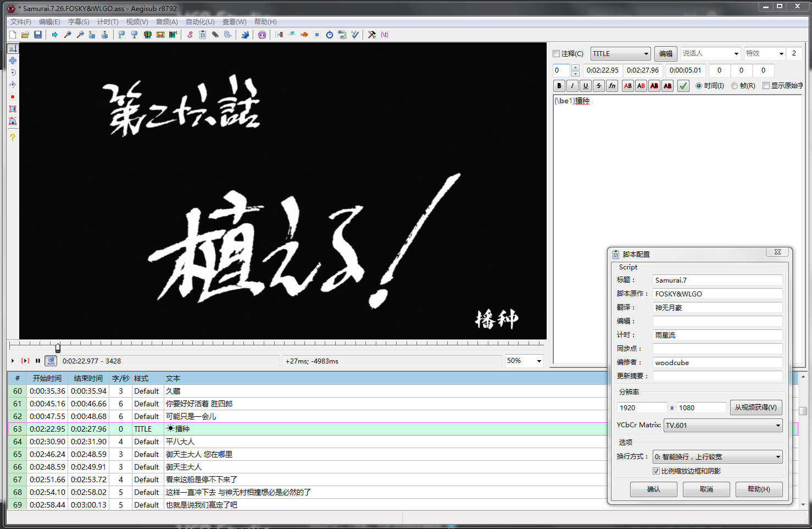Increase the layer number with up arrow

(x=575, y=68)
